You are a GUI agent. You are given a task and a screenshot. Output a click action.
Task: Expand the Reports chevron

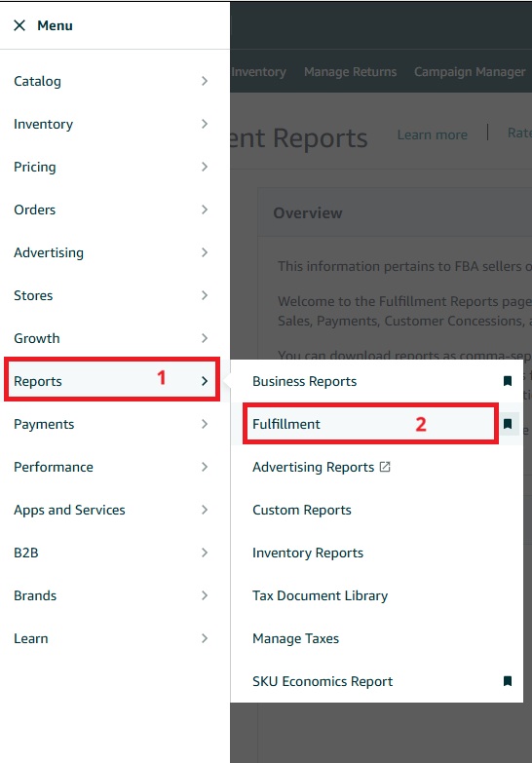click(x=205, y=381)
